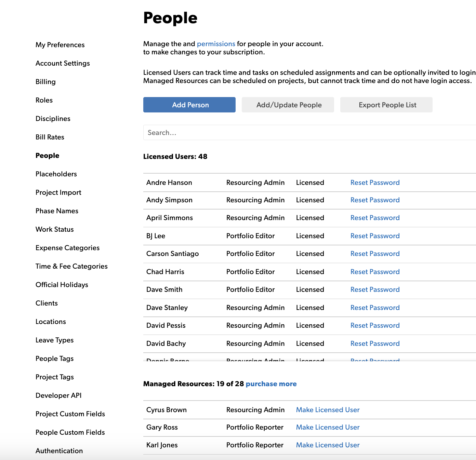The height and width of the screenshot is (460, 476).
Task: Reset password for Andre Hanson
Action: tap(375, 182)
